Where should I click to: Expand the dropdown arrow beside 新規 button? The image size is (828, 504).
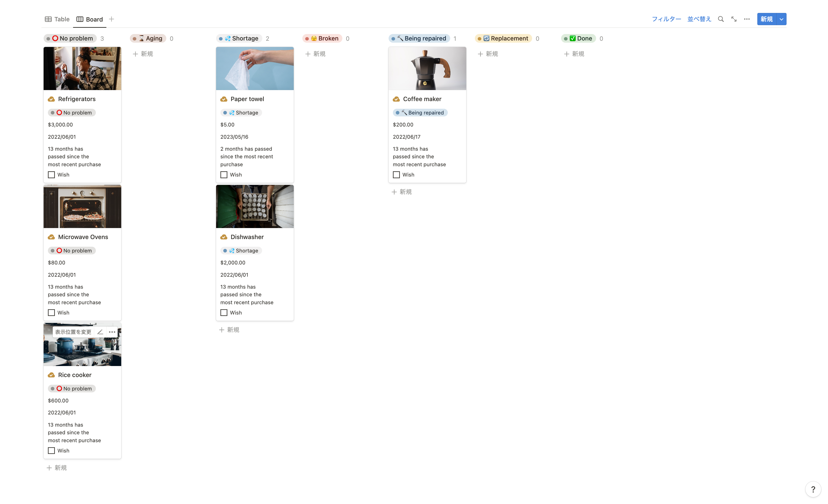point(781,19)
